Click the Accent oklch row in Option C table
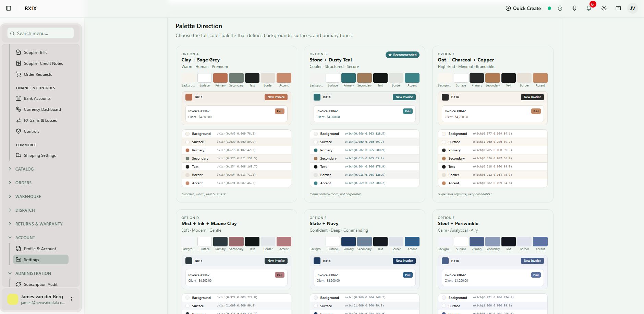644x314 pixels. pyautogui.click(x=493, y=183)
